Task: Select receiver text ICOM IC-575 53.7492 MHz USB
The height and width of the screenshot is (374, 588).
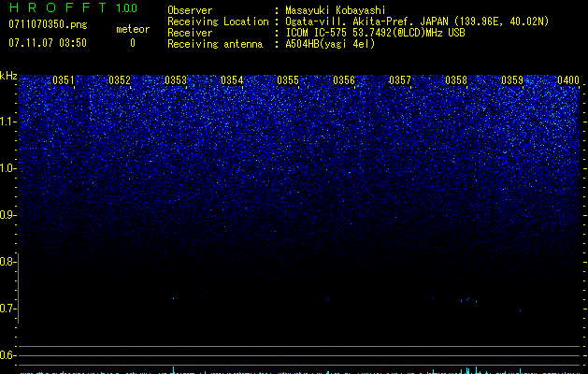Action: [375, 33]
